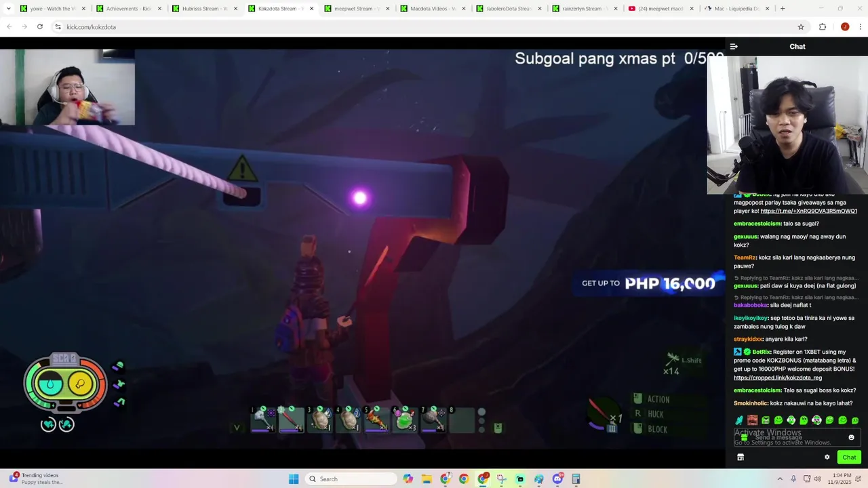The height and width of the screenshot is (488, 868).
Task: Reload the kick.com page
Action: point(40,27)
